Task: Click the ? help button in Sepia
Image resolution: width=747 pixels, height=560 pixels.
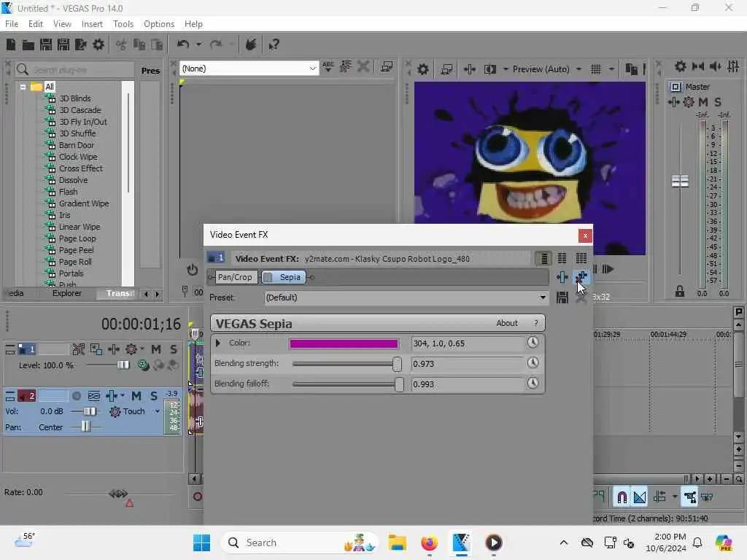Action: pos(536,323)
